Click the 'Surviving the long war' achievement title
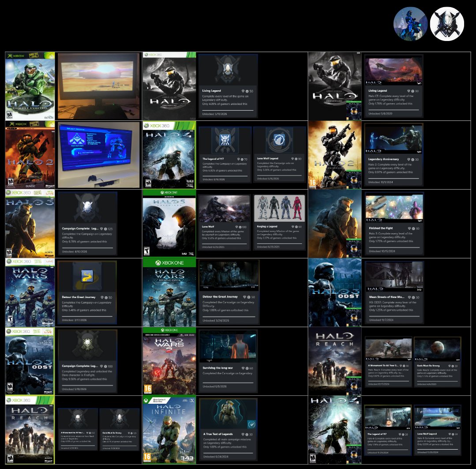This screenshot has height=469, width=476. (x=217, y=368)
